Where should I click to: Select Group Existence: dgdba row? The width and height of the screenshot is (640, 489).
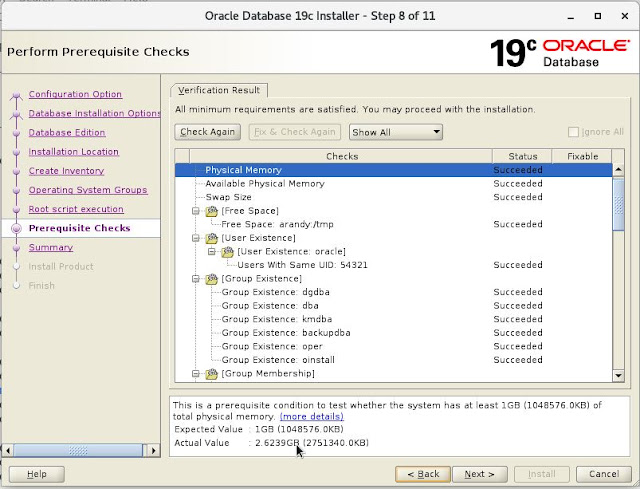coord(393,292)
